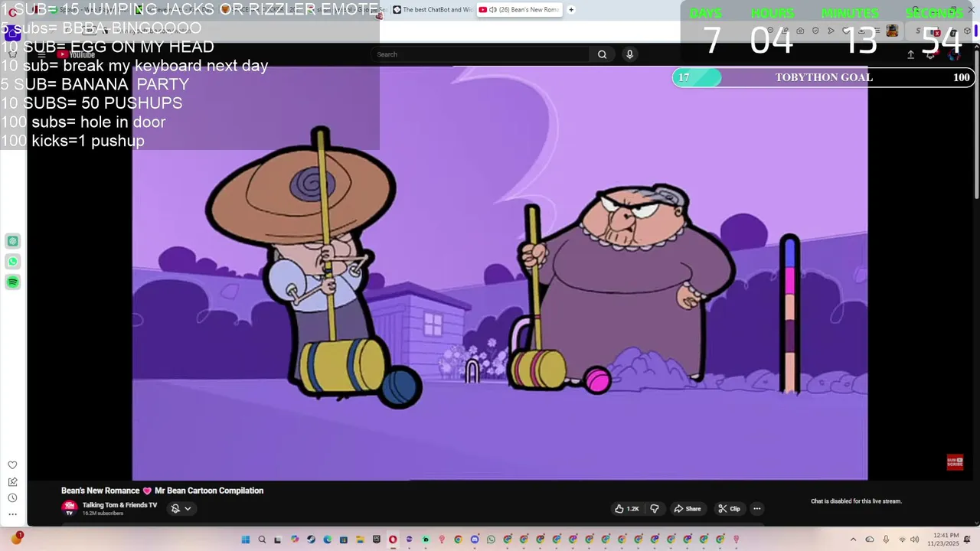Click 'Chat is disabled for this live stream' text
This screenshot has width=980, height=551.
click(x=856, y=501)
